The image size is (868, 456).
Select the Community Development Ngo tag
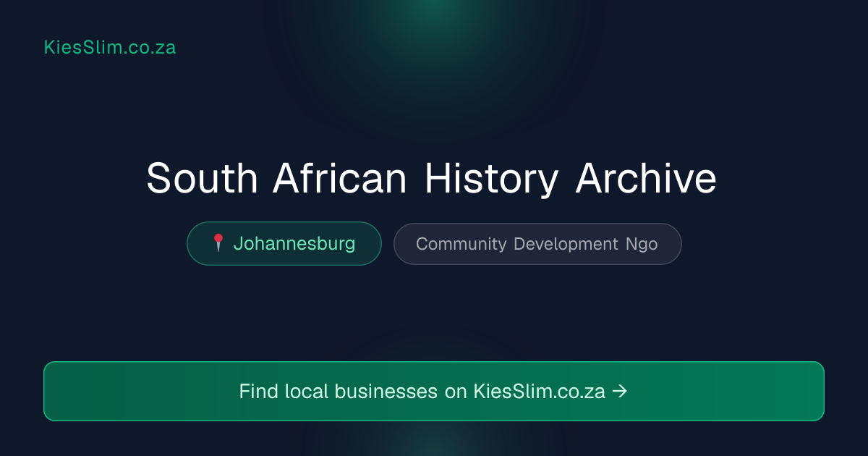(537, 244)
